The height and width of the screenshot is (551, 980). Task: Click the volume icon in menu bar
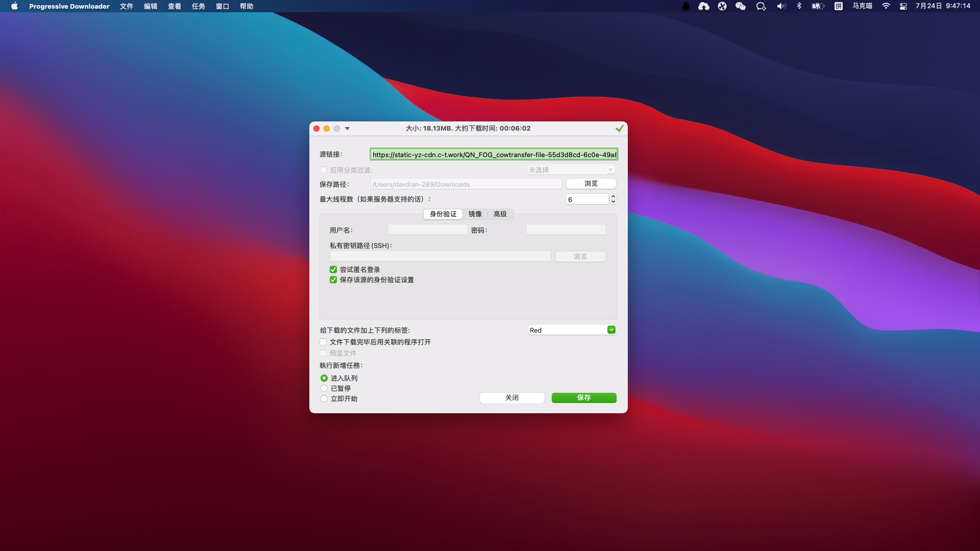coord(781,6)
